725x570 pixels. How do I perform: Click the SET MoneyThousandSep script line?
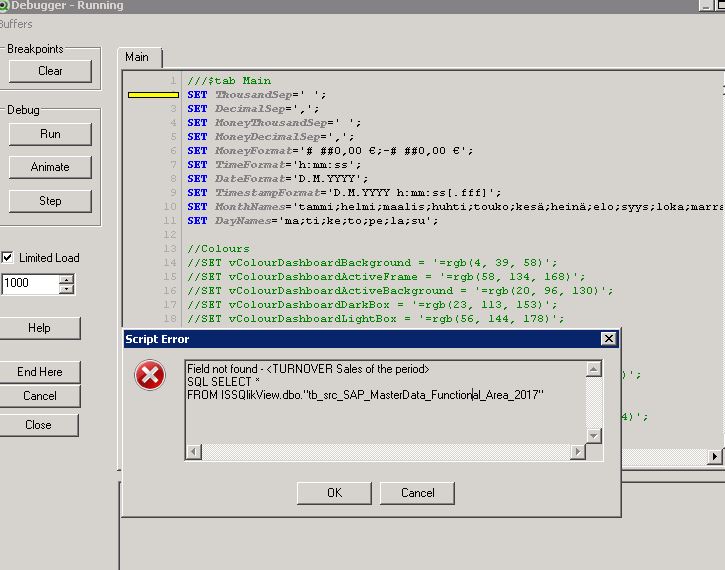274,123
